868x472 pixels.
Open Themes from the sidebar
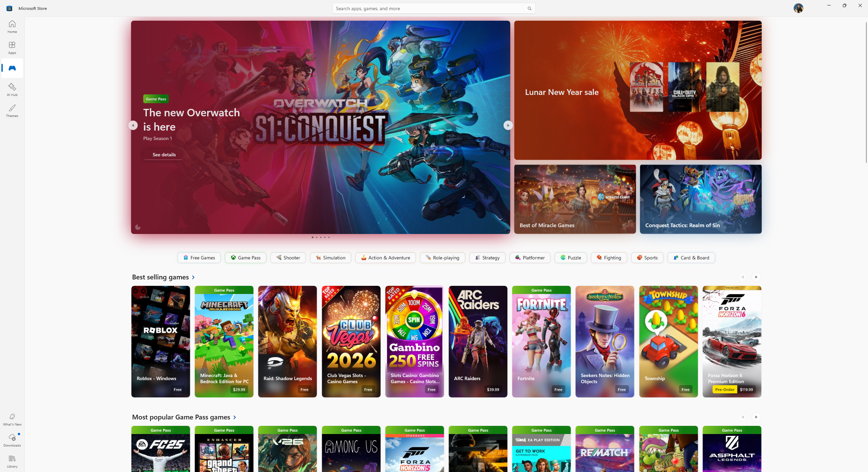coord(12,111)
